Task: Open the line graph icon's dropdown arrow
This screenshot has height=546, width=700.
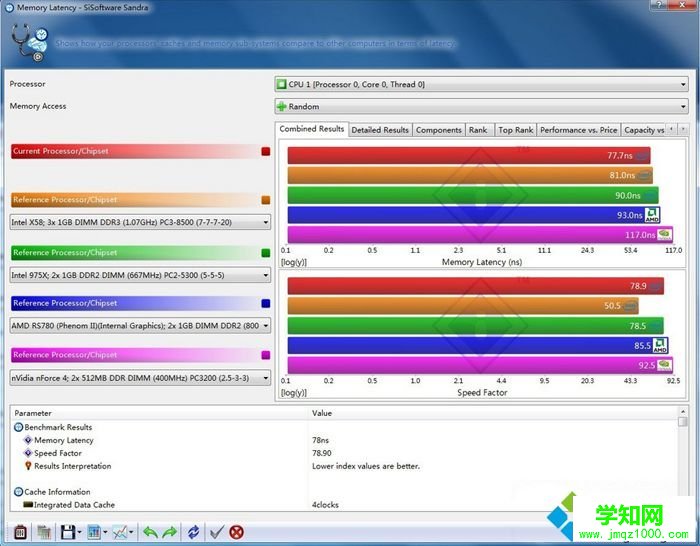Action: click(131, 532)
